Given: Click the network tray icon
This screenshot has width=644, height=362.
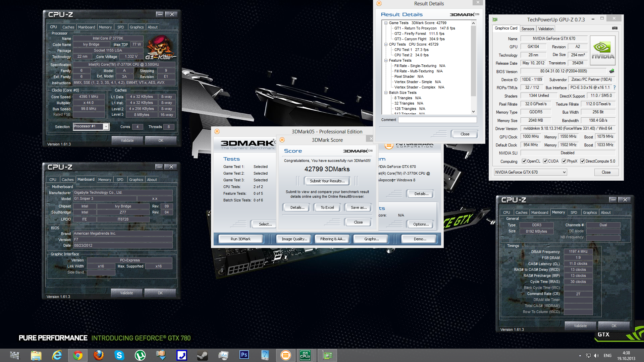Looking at the screenshot, I should click(588, 356).
